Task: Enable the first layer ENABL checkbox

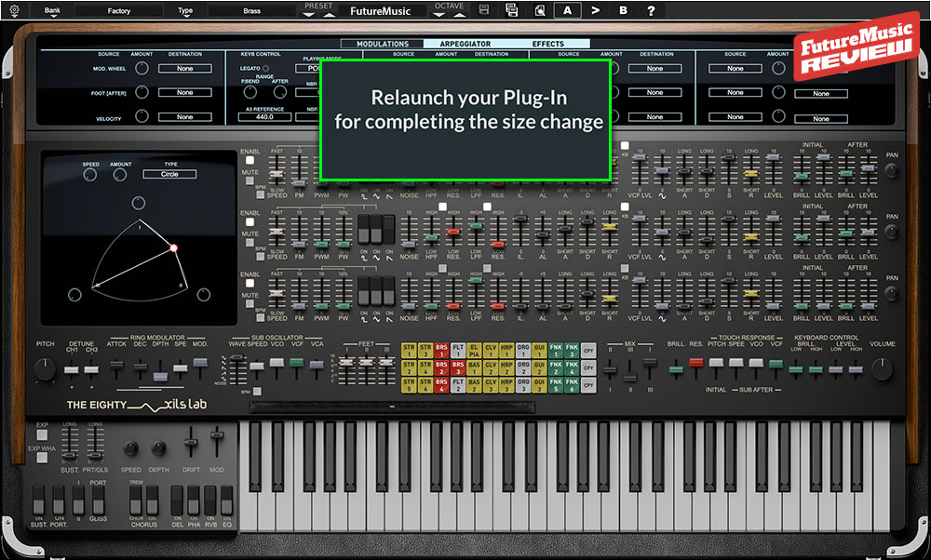Action: [250, 161]
